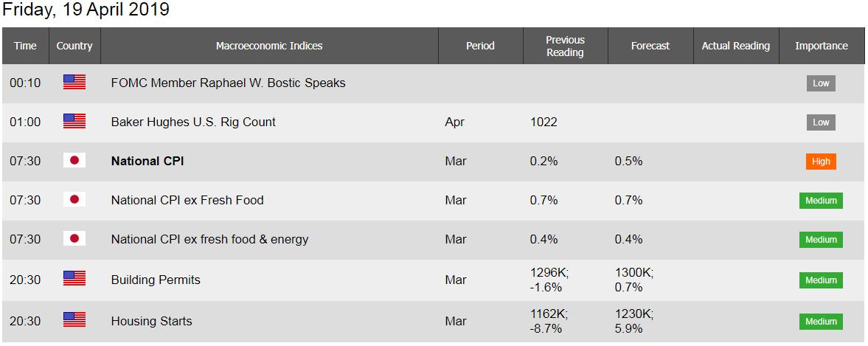Click the Forecast column header
The image size is (868, 346).
650,46
